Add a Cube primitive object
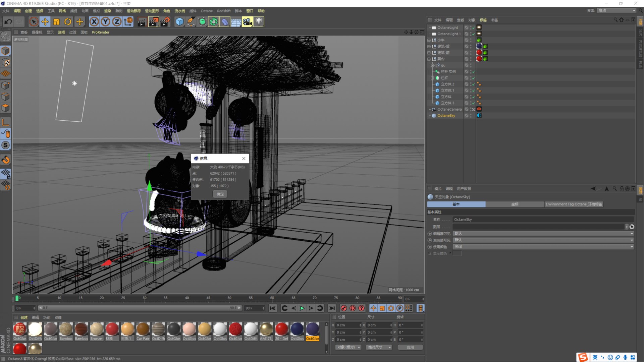This screenshot has height=362, width=644. point(179,22)
